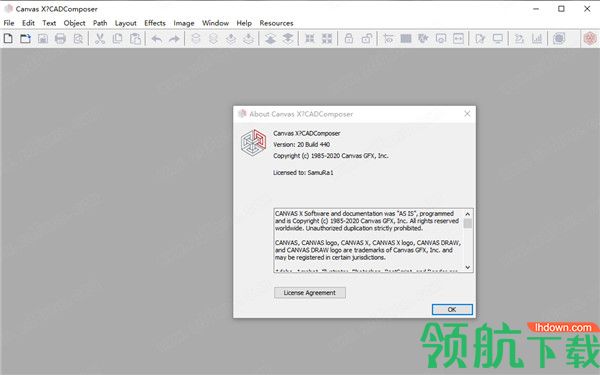This screenshot has width=600, height=375.
Task: Click the Canvas X logo in About dialog
Action: point(253,142)
